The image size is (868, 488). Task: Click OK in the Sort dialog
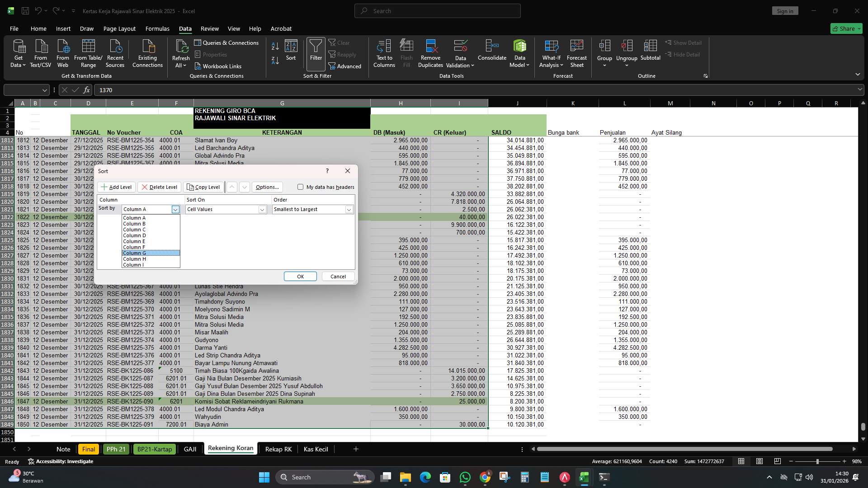[300, 276]
